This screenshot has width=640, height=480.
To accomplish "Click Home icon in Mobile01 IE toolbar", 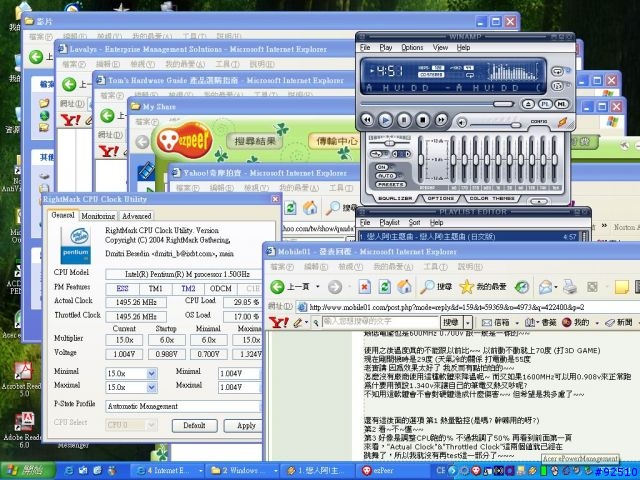I will point(404,287).
